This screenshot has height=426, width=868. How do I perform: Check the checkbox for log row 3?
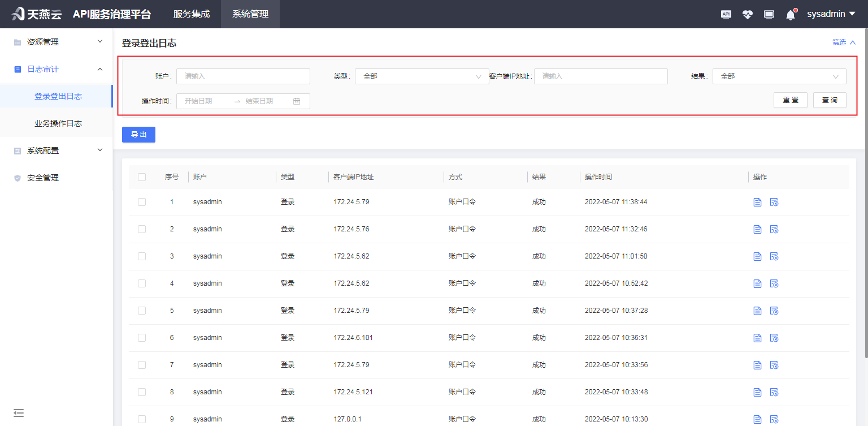point(142,256)
